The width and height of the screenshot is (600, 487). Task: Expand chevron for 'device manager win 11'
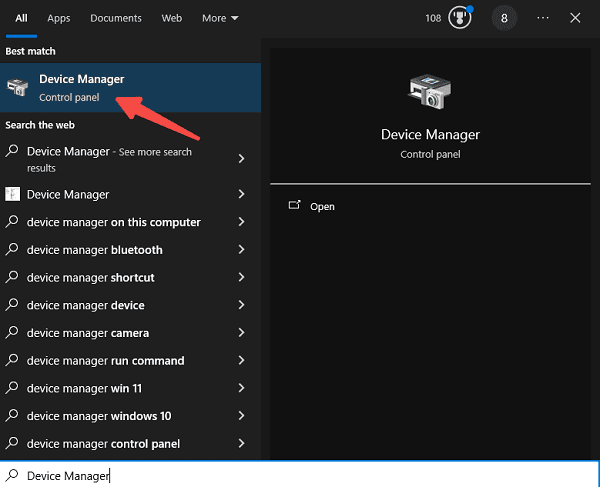point(241,388)
